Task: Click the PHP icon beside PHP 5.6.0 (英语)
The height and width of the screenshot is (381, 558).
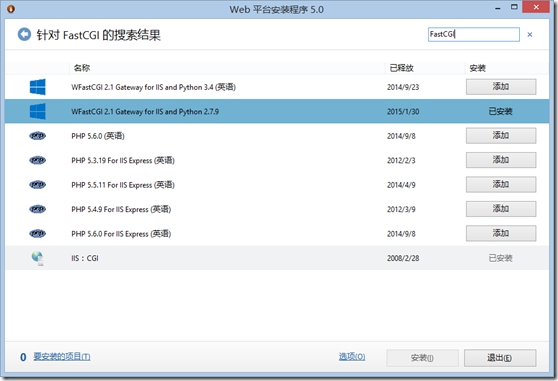Action: (37, 136)
